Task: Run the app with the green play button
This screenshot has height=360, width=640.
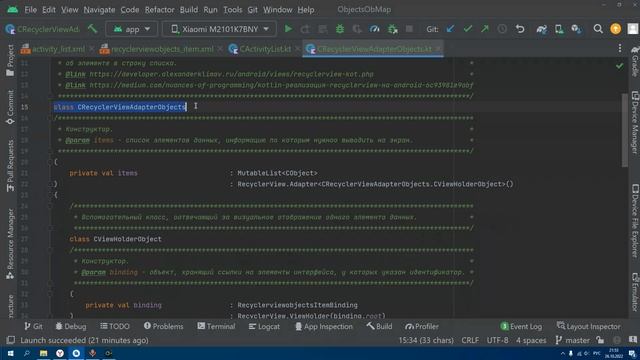Action: (288, 29)
